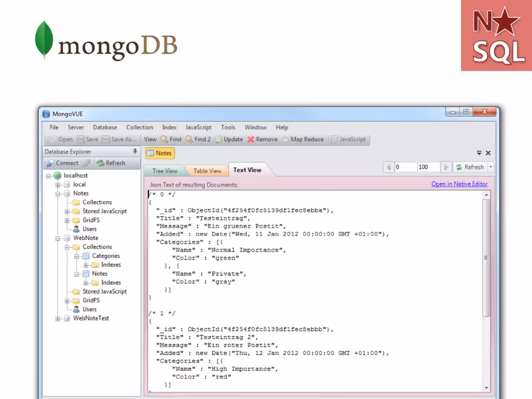
Task: Open the File menu
Action: pos(54,127)
